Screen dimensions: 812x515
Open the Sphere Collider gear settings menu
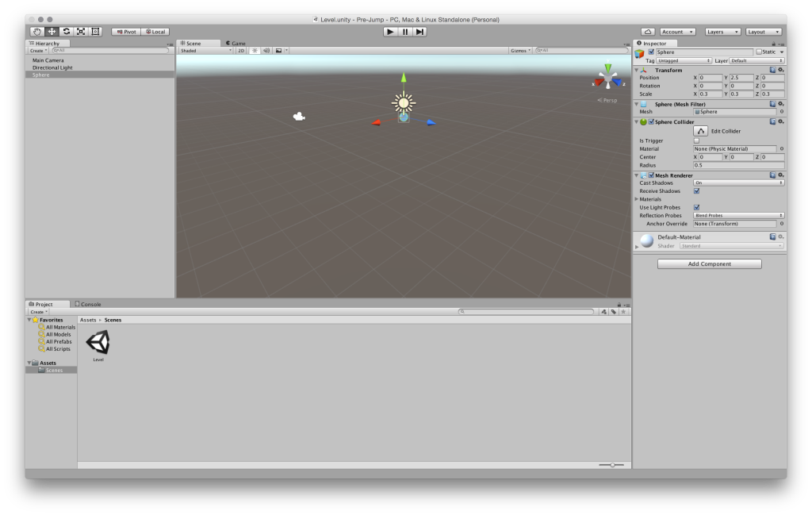(x=779, y=121)
